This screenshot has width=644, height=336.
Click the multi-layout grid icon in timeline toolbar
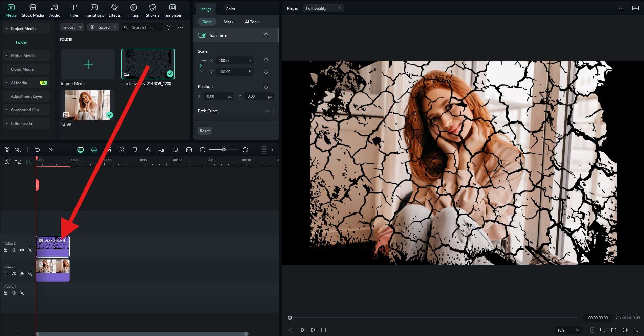point(7,150)
